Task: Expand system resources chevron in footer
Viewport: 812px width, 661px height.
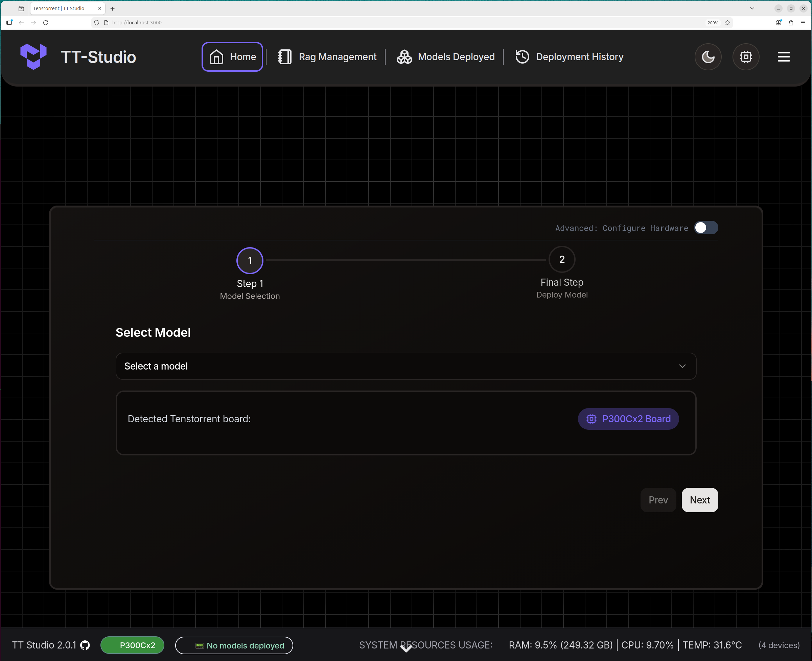Action: click(x=407, y=648)
